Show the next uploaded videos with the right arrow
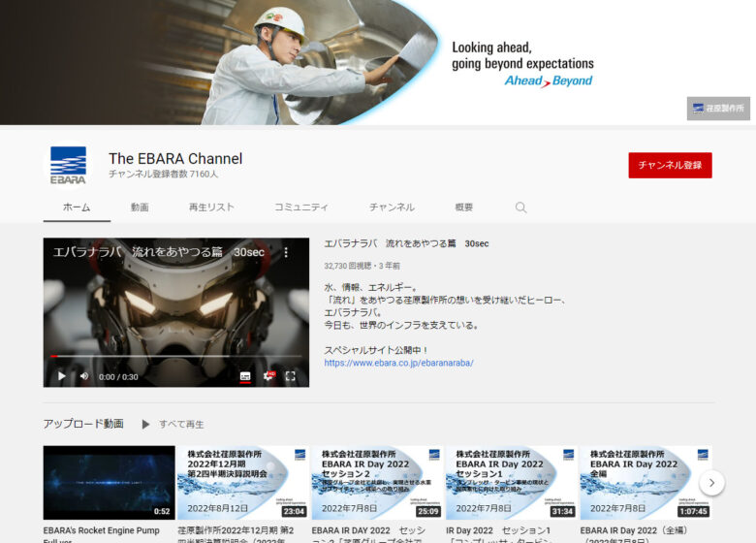756x543 pixels. (711, 483)
